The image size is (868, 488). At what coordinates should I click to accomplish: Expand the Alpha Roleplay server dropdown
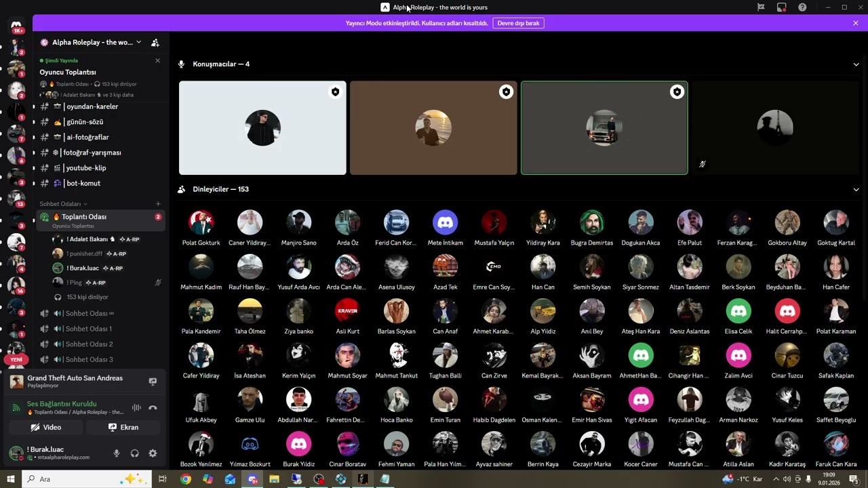(x=138, y=42)
